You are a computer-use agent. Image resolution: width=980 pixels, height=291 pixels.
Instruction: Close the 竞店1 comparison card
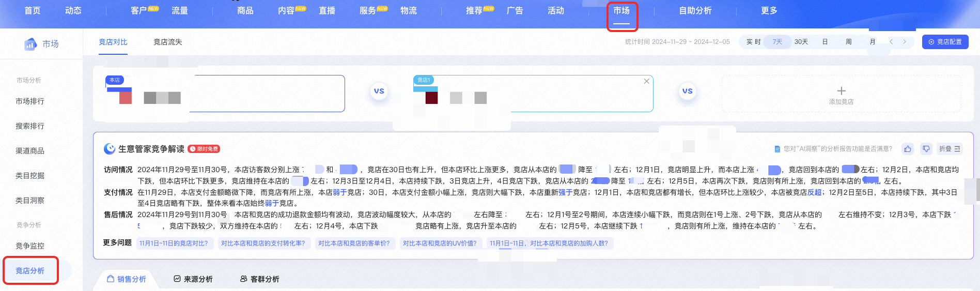646,81
